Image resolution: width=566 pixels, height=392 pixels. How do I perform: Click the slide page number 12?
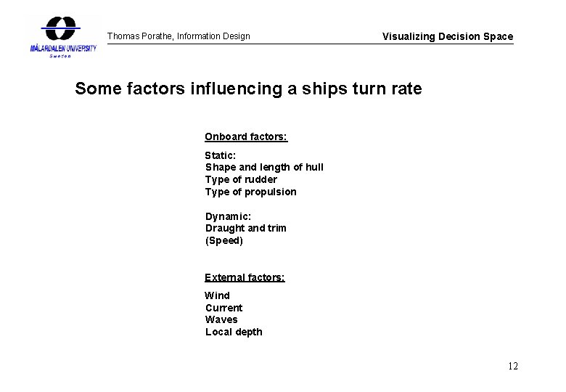pyautogui.click(x=512, y=366)
